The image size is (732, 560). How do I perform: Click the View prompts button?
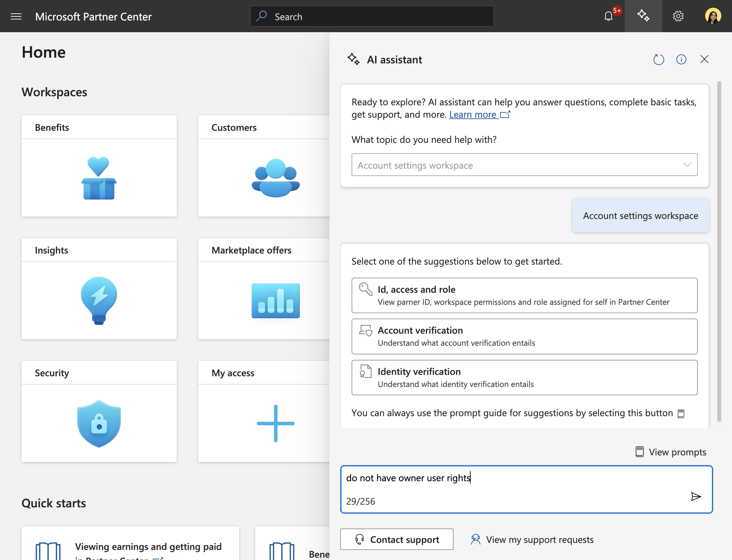click(671, 452)
